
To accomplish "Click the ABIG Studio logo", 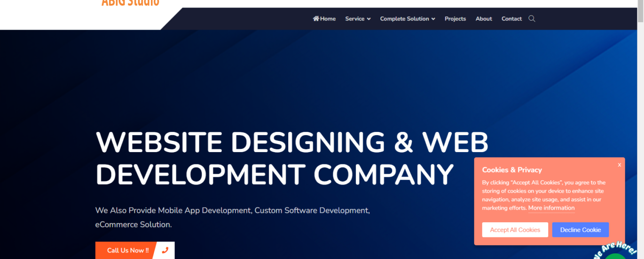I will 130,3.
